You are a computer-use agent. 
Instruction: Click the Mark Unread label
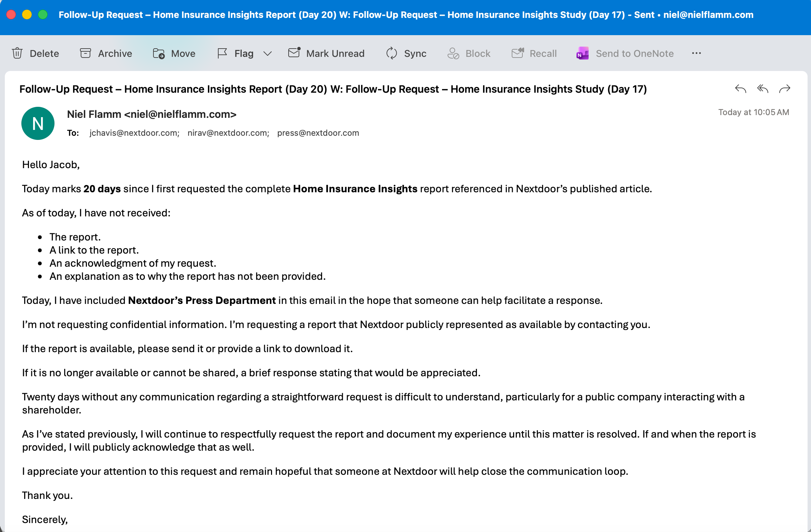pos(336,53)
